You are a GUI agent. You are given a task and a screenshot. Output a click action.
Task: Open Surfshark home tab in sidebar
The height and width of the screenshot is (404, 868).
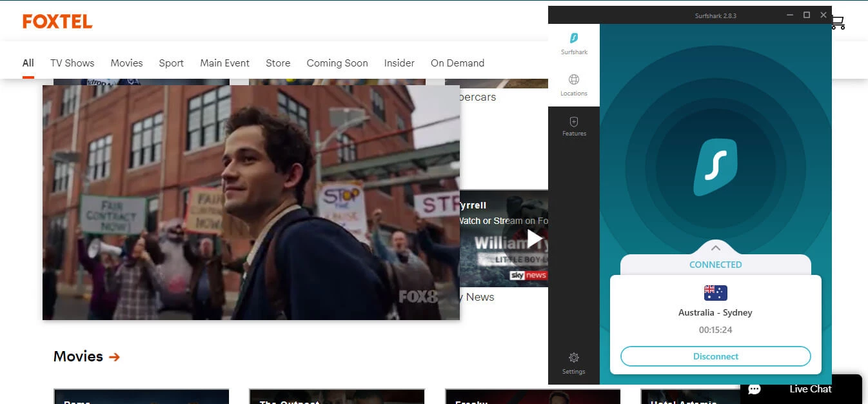point(574,44)
